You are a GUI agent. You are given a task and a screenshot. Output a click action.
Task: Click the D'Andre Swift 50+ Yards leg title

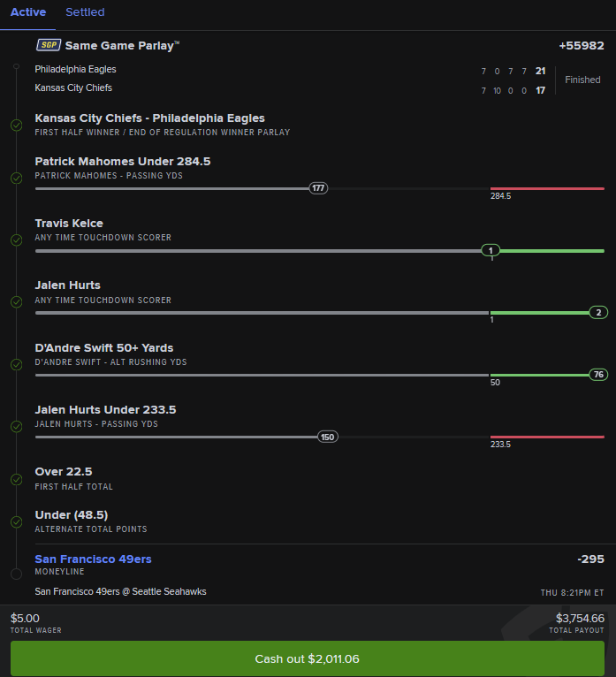point(104,348)
